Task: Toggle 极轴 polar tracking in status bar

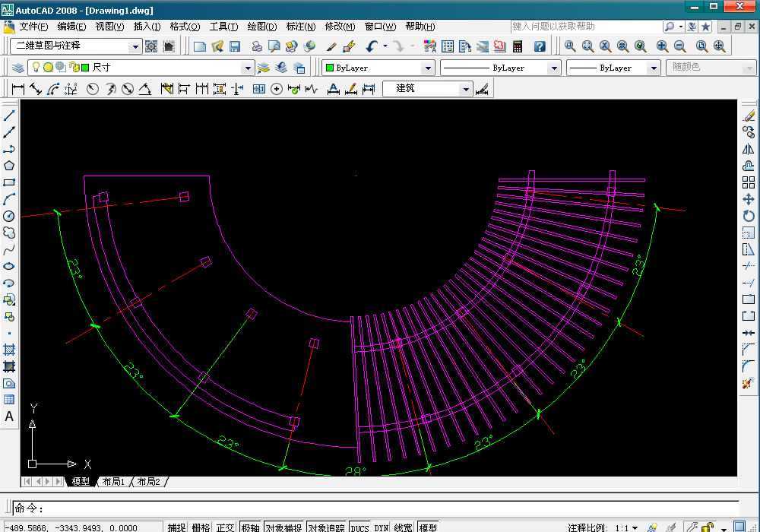Action: pyautogui.click(x=250, y=527)
